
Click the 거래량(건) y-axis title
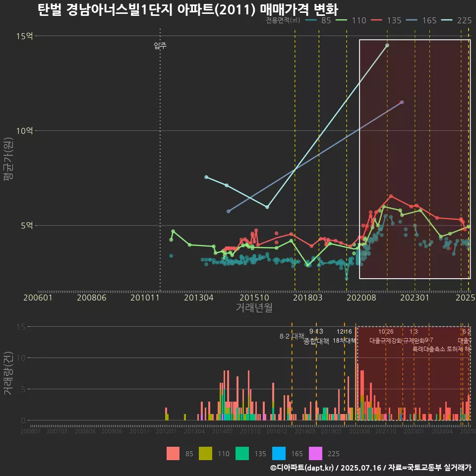click(8, 373)
